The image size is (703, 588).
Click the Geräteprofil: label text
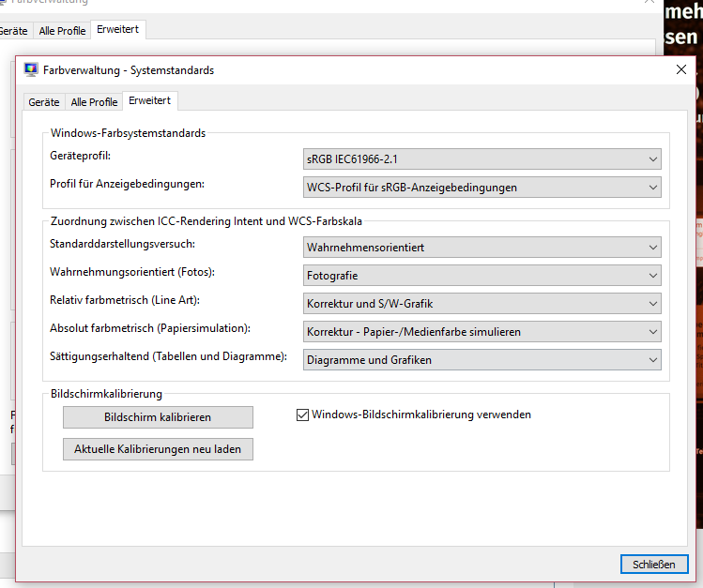(81, 156)
